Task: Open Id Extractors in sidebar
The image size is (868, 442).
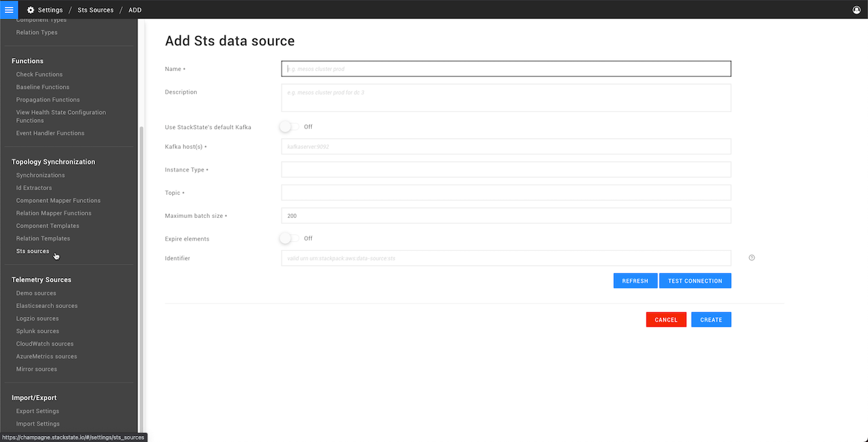Action: pyautogui.click(x=33, y=188)
